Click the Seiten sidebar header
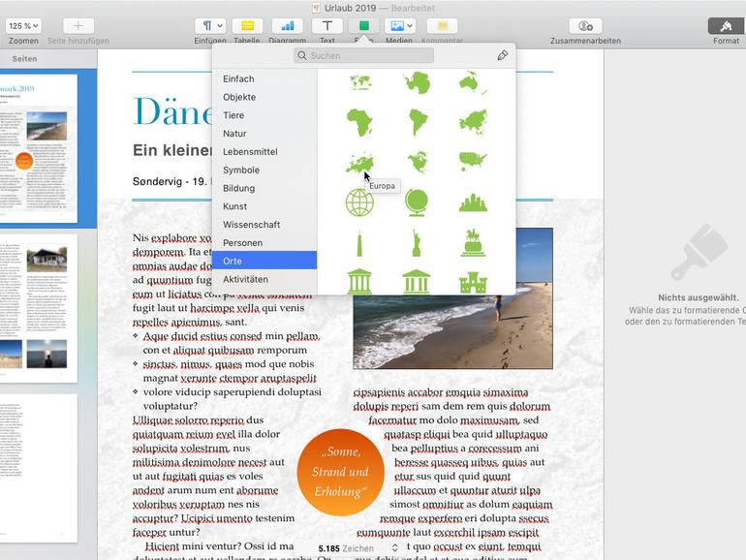 point(25,58)
